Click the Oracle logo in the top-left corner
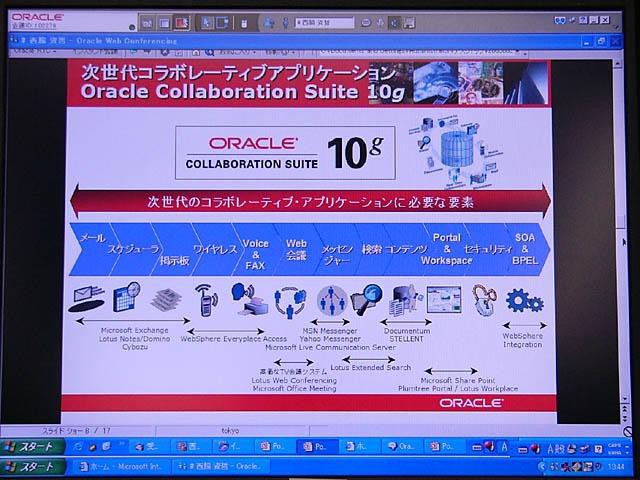640x480 pixels. [38, 17]
